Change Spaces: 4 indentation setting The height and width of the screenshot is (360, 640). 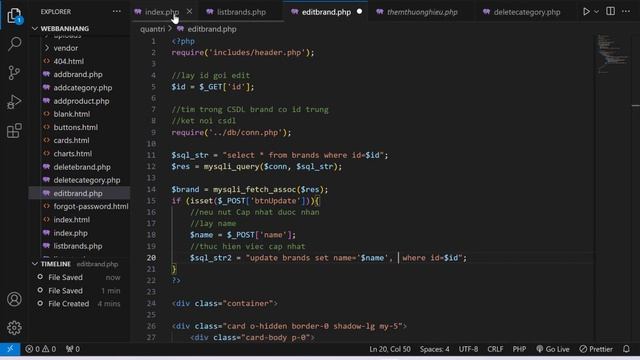[435, 349]
